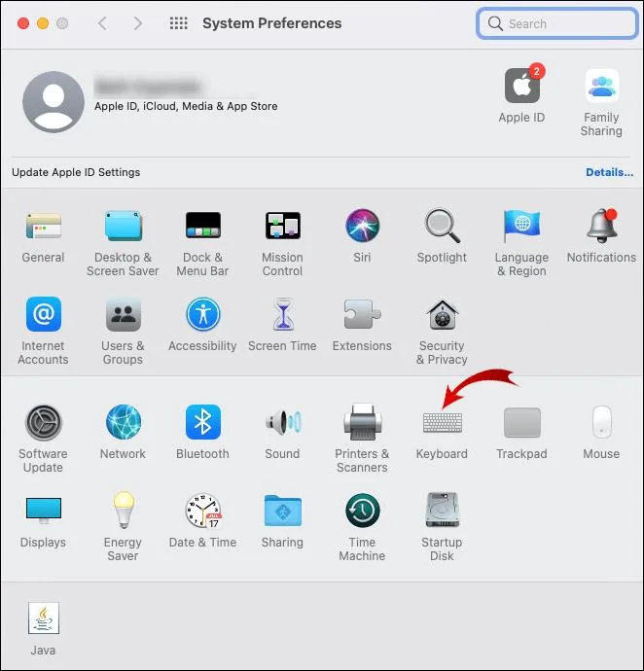The image size is (644, 671).
Task: Open Printers & Scanners pane
Action: click(363, 422)
